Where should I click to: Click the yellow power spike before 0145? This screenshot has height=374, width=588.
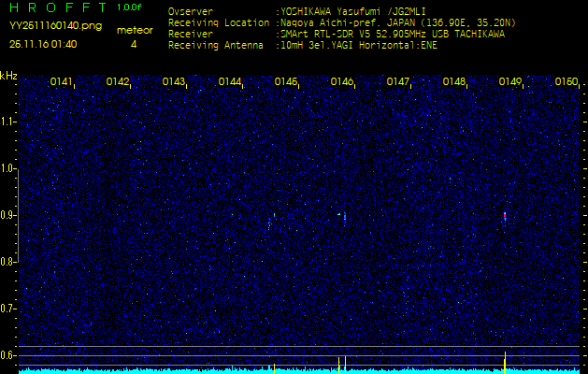pos(274,368)
